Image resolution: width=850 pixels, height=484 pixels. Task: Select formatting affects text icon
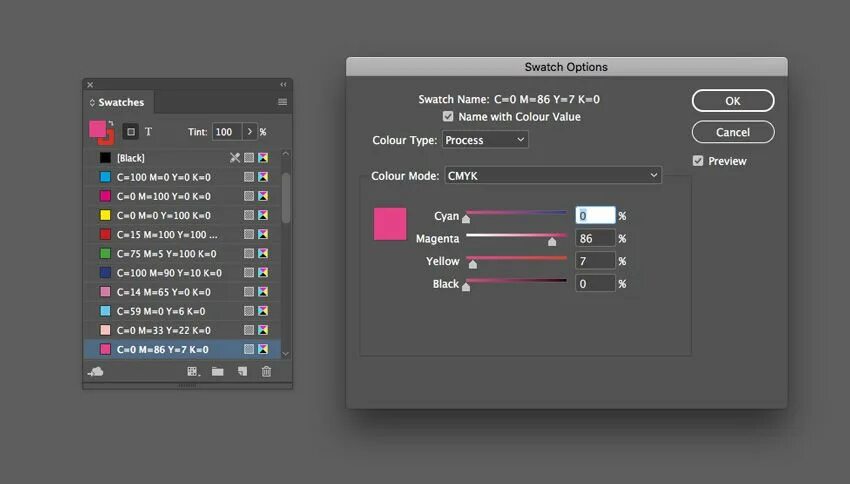tap(148, 131)
